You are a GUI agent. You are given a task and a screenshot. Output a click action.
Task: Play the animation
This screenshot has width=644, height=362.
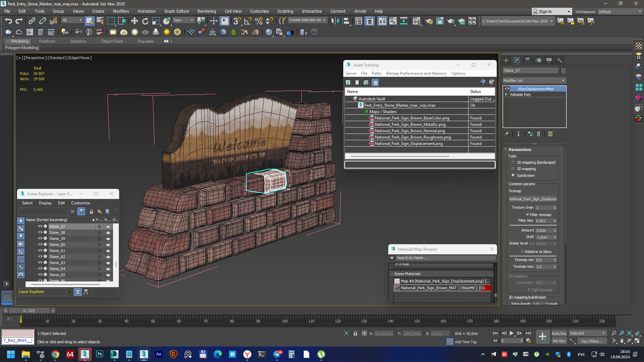511,333
